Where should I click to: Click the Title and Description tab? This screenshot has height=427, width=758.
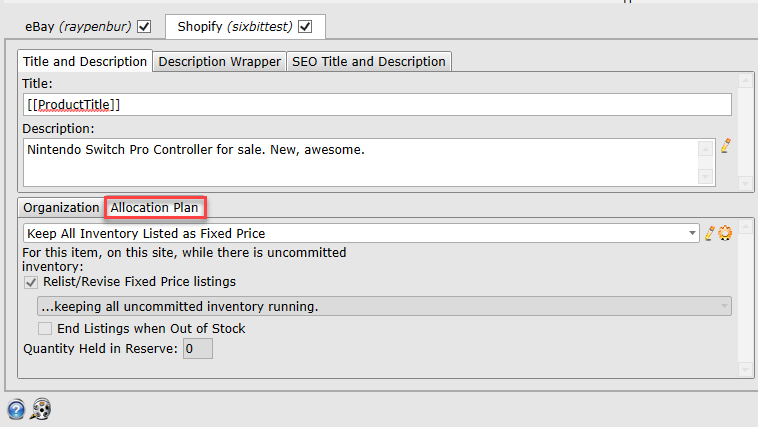point(85,61)
